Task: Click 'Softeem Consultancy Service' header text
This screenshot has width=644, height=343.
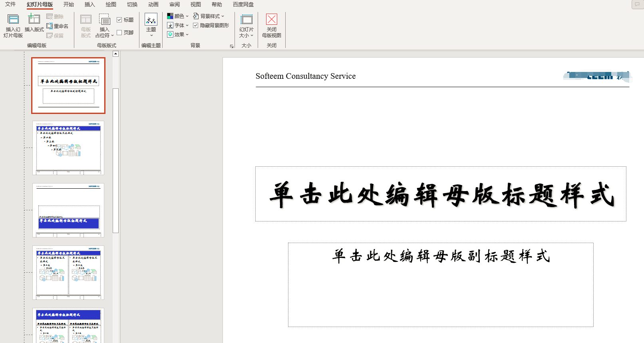Action: (x=306, y=76)
